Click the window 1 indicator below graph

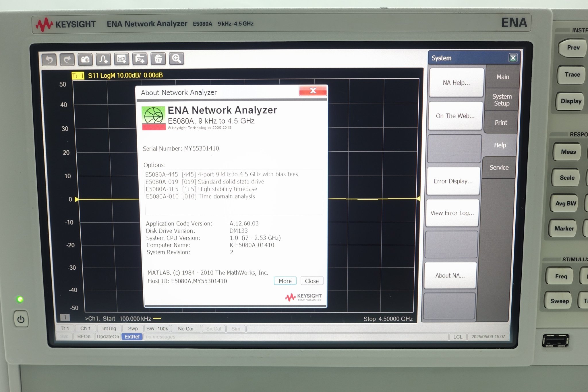[x=65, y=317]
